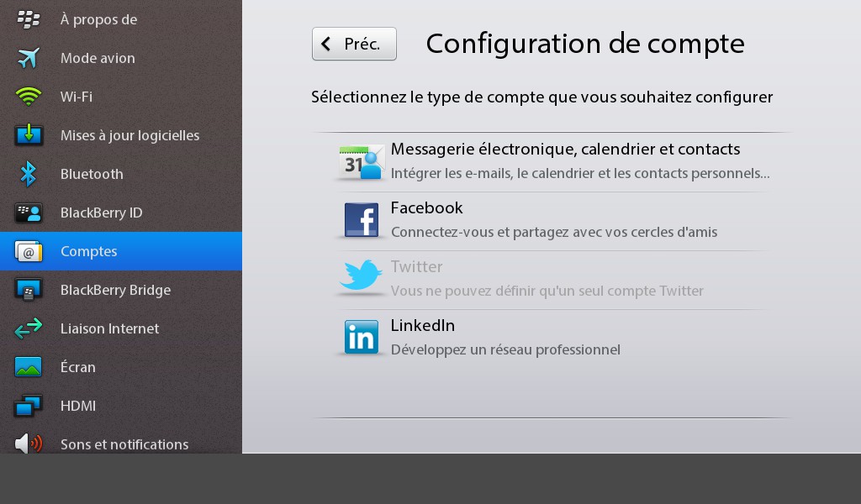Click the BlackBerry logo icon beside À propos de
The image size is (861, 504).
point(29,19)
